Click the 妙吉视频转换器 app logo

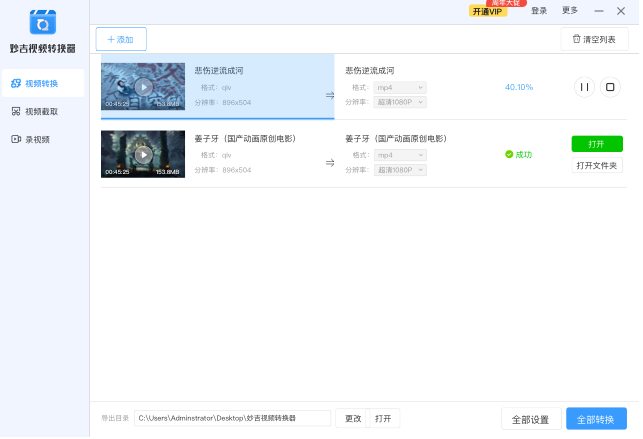[x=43, y=23]
